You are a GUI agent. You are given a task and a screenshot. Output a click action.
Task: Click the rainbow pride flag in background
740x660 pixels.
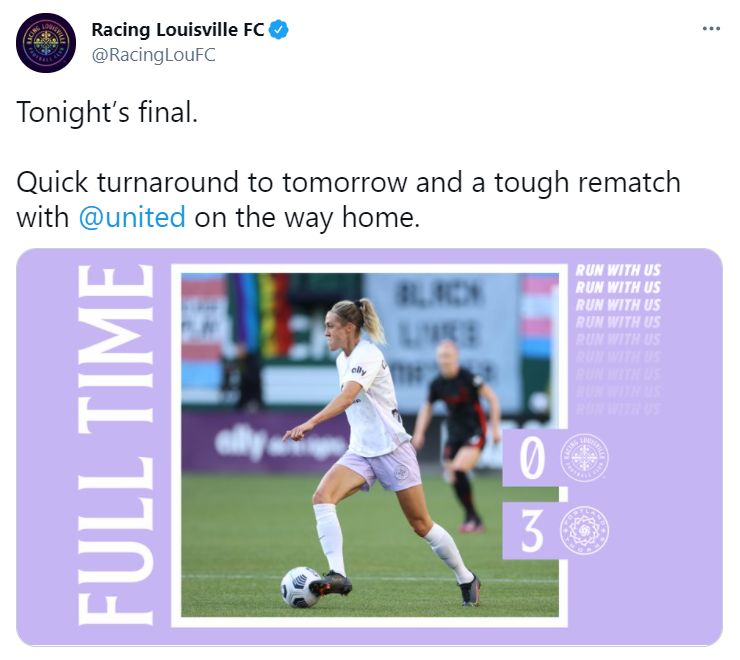tap(263, 315)
